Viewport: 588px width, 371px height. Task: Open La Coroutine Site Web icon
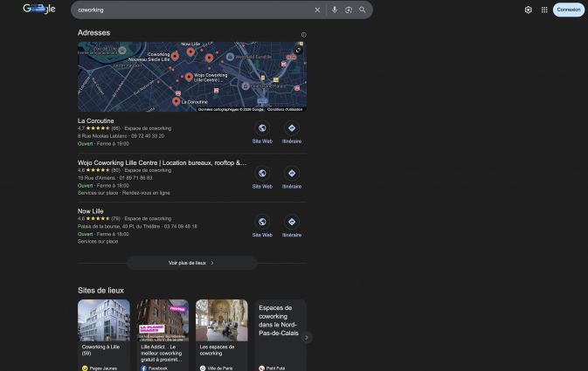coord(262,128)
